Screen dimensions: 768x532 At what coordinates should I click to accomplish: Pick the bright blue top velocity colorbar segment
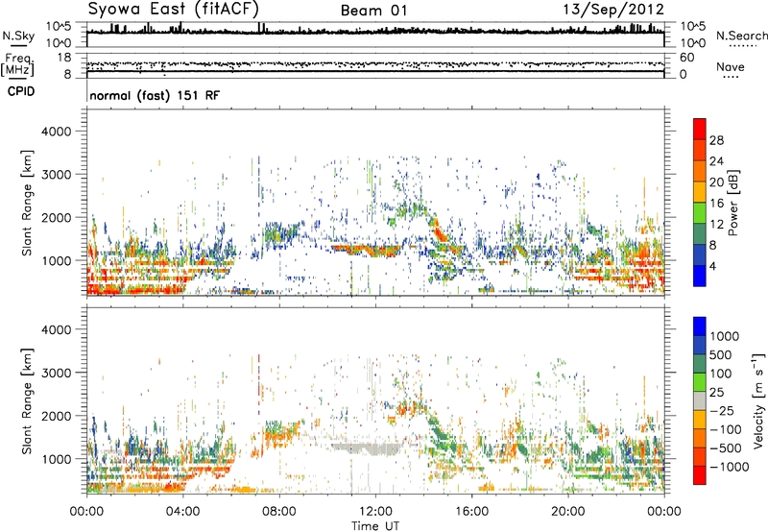(x=700, y=326)
